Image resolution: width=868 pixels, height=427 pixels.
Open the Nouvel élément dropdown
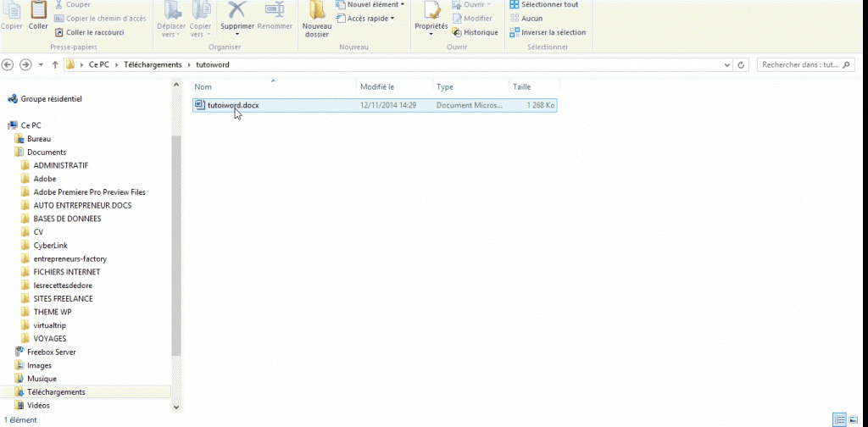[370, 4]
